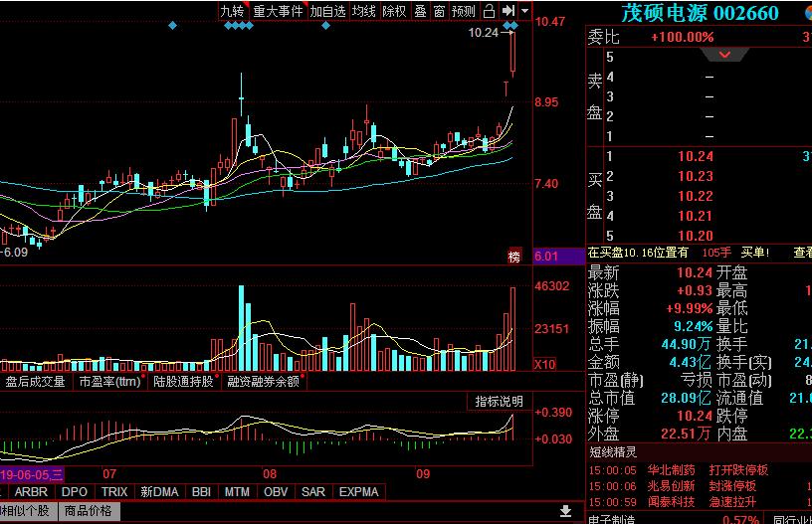Expand the red chevron under 委比

[x=725, y=55]
